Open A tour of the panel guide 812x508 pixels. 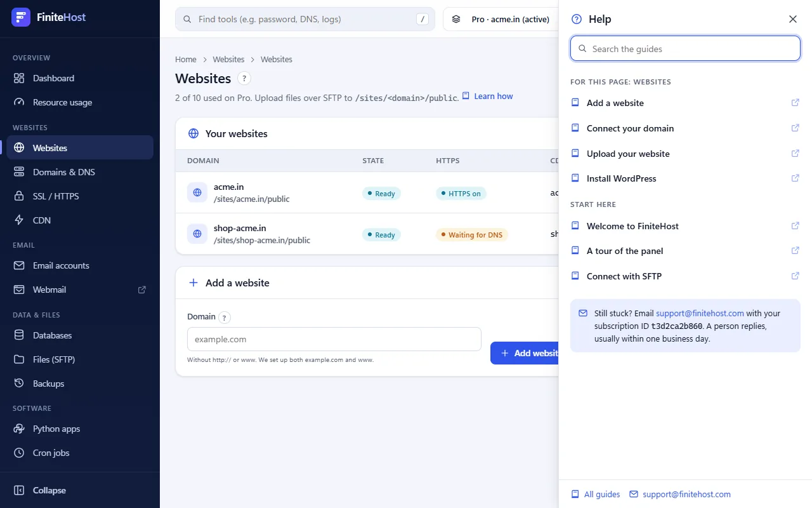[x=685, y=251]
